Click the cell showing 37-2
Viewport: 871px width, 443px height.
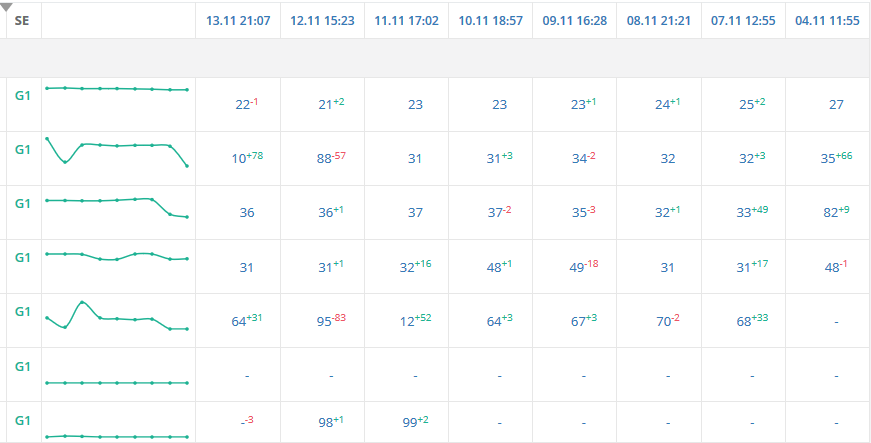click(499, 212)
